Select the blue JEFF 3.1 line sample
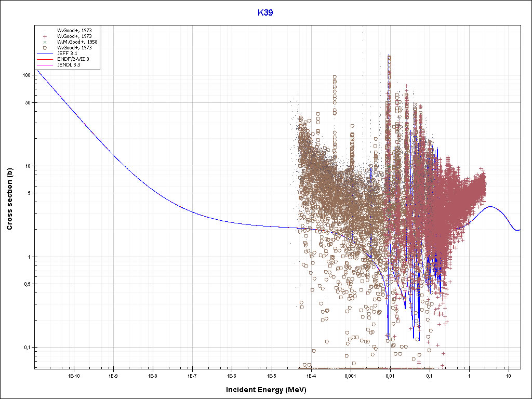 point(45,53)
